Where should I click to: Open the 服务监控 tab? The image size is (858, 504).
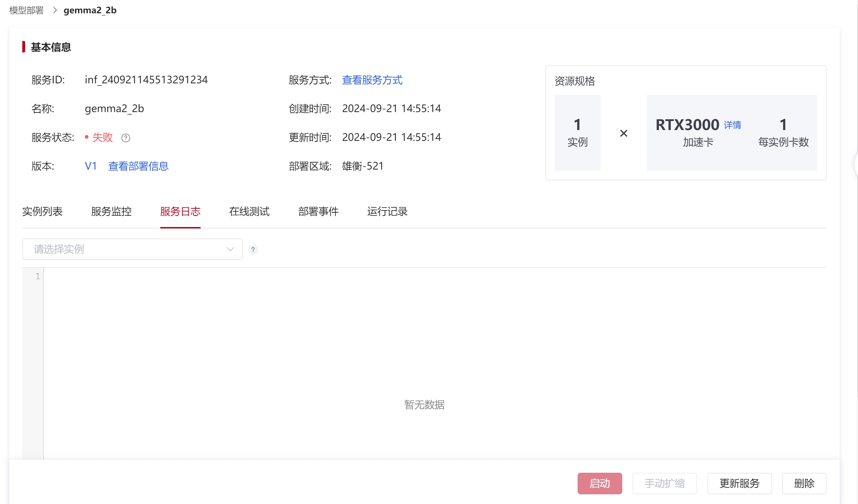click(111, 211)
